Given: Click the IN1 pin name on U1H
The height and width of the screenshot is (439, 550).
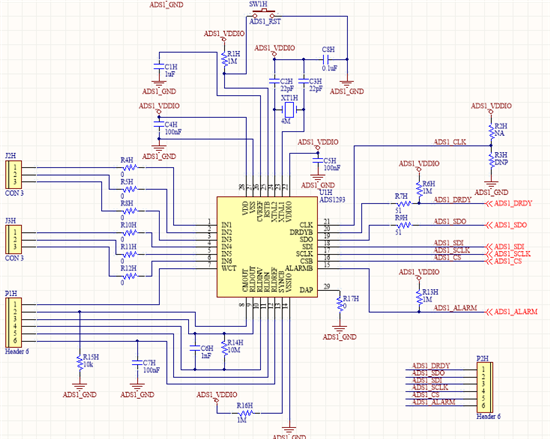Looking at the screenshot, I should [x=227, y=225].
